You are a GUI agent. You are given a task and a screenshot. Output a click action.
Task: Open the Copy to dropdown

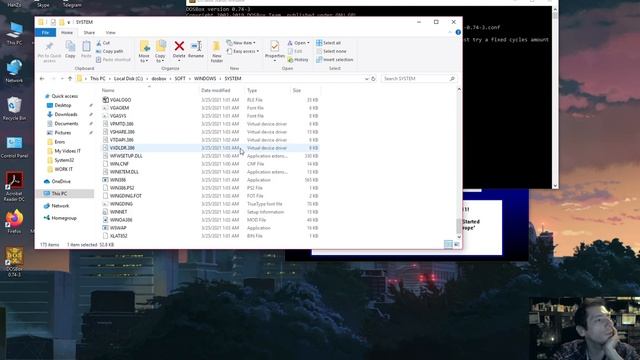tap(160, 51)
